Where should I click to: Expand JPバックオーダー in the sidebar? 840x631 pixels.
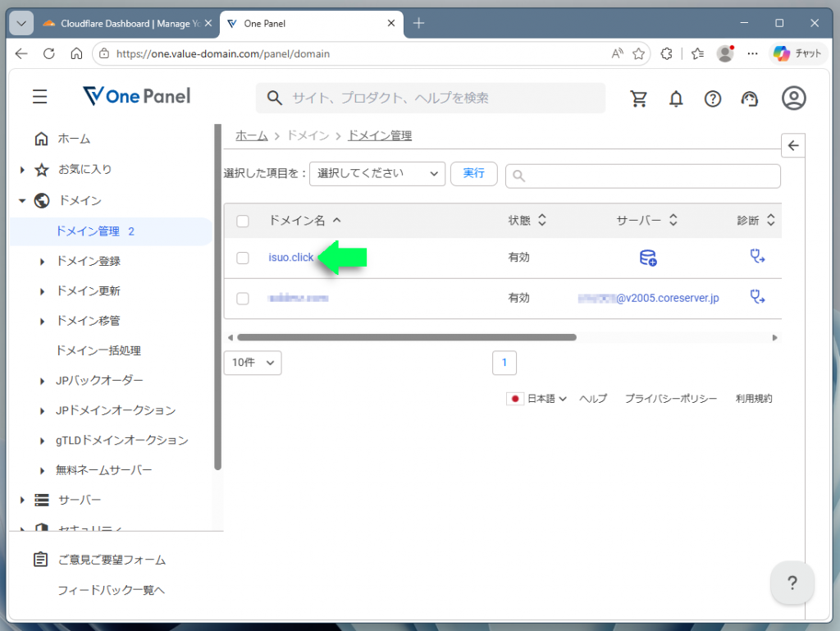pyautogui.click(x=42, y=381)
